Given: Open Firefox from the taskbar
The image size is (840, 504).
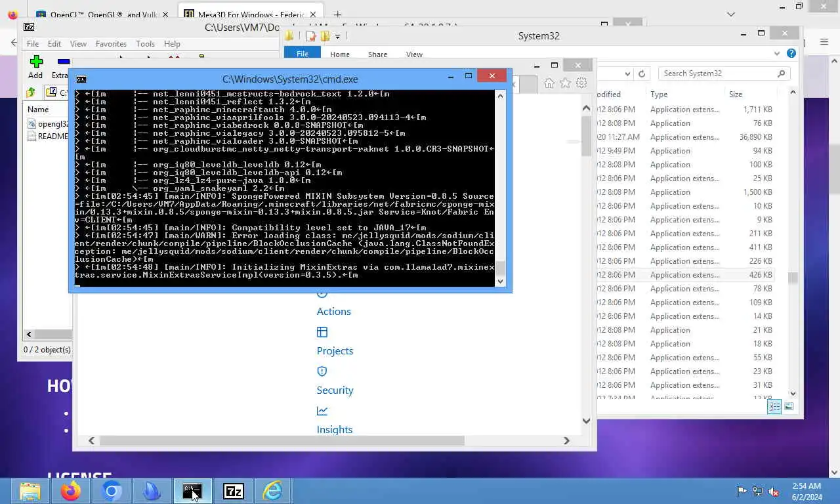Looking at the screenshot, I should click(71, 491).
